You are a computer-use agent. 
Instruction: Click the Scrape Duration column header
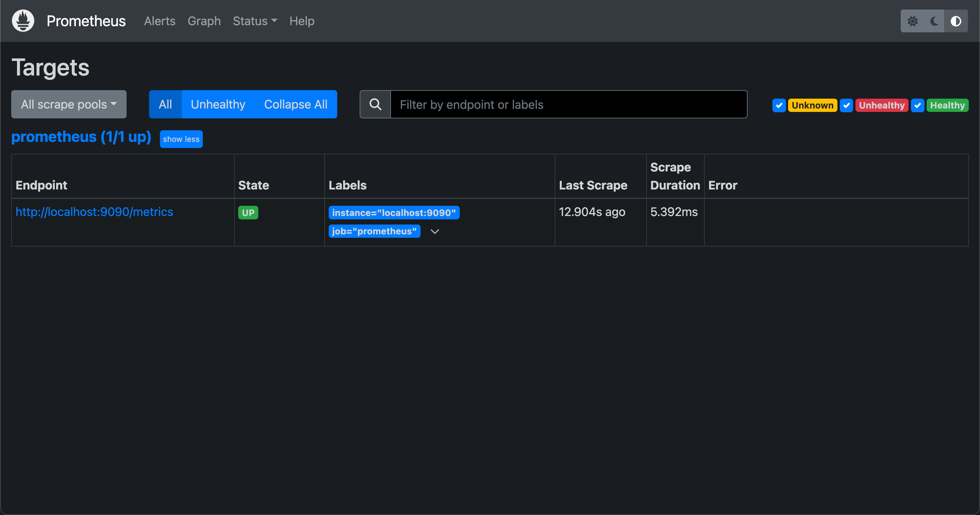(x=675, y=176)
